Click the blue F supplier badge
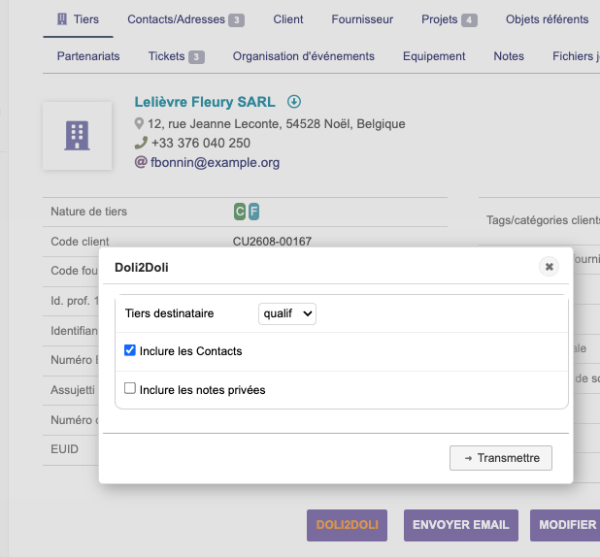The height and width of the screenshot is (557, 600). coord(254,212)
